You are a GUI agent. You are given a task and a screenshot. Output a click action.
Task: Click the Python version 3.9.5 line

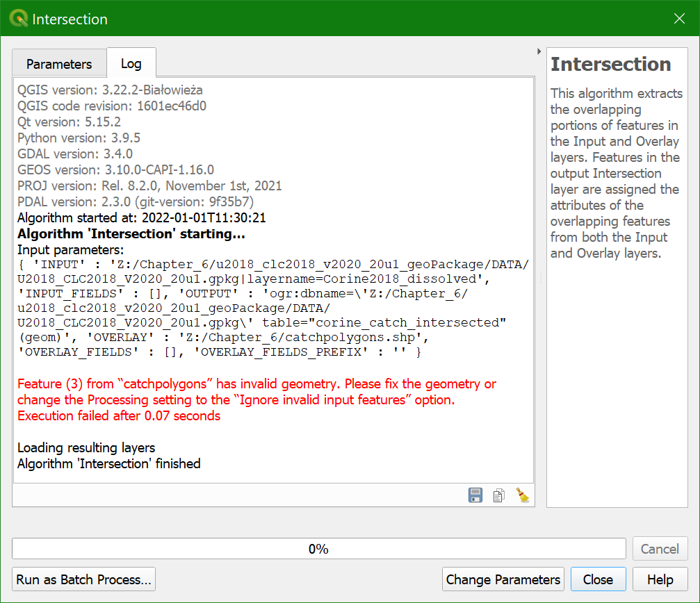[79, 138]
